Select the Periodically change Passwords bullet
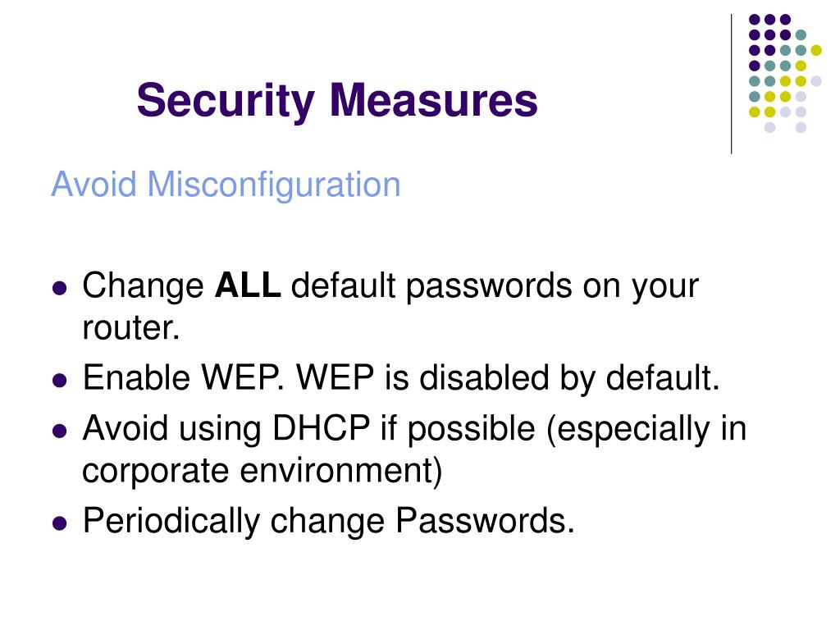The width and height of the screenshot is (840, 630). [328, 520]
